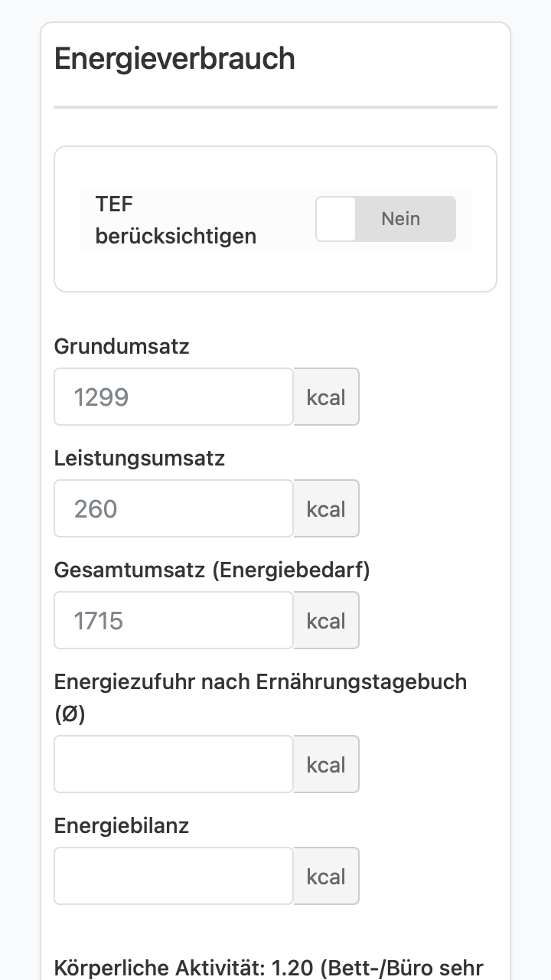
Task: Click the Energieverbrauch heading
Action: click(174, 59)
